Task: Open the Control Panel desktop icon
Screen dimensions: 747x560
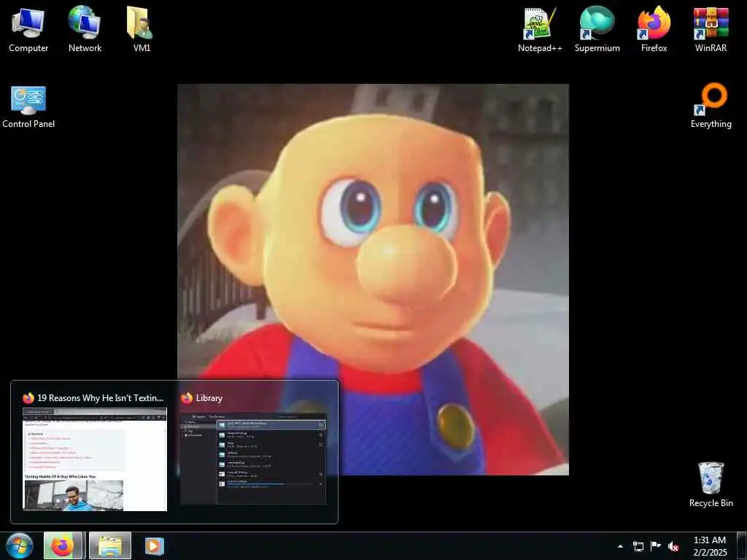Action: pyautogui.click(x=28, y=106)
